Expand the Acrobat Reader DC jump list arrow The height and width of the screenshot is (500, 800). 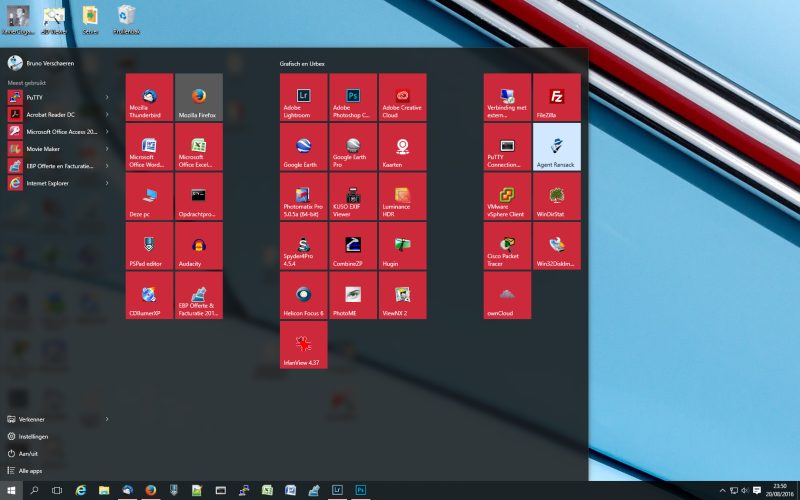(107, 114)
